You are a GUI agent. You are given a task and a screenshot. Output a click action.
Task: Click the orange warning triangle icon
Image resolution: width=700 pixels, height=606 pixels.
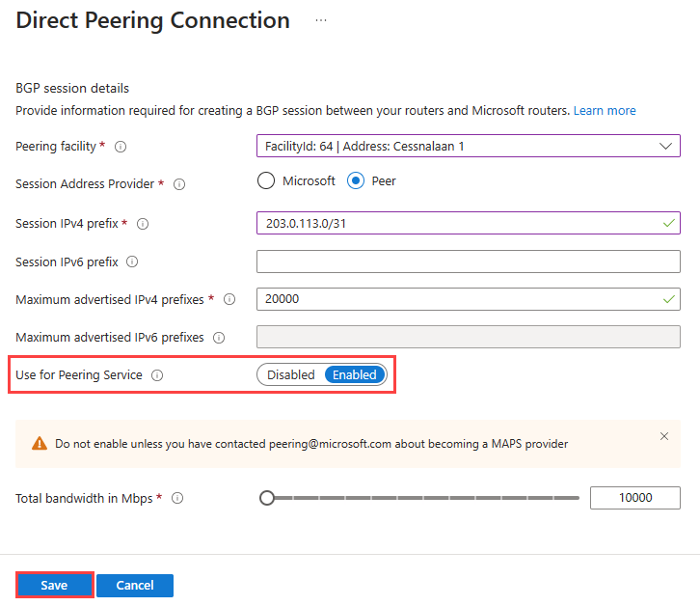40,443
